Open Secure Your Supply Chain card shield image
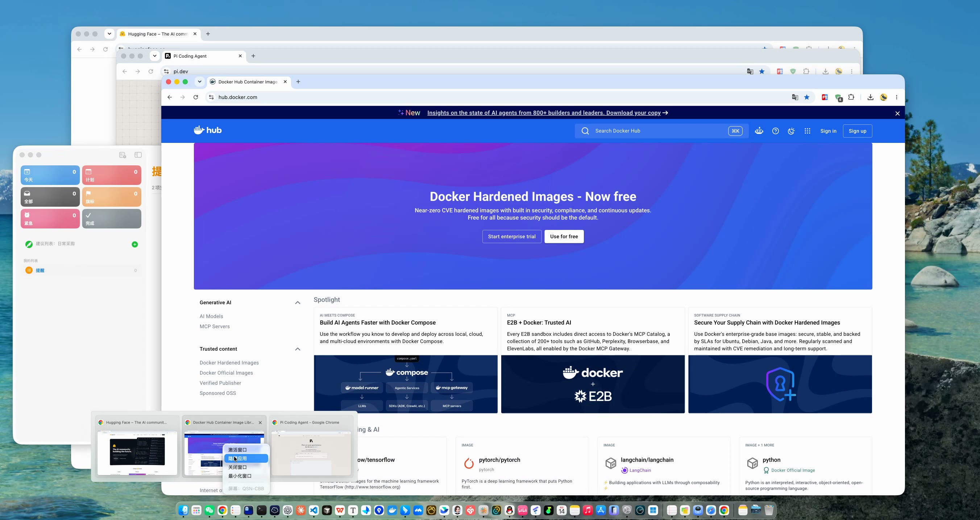 click(x=780, y=384)
